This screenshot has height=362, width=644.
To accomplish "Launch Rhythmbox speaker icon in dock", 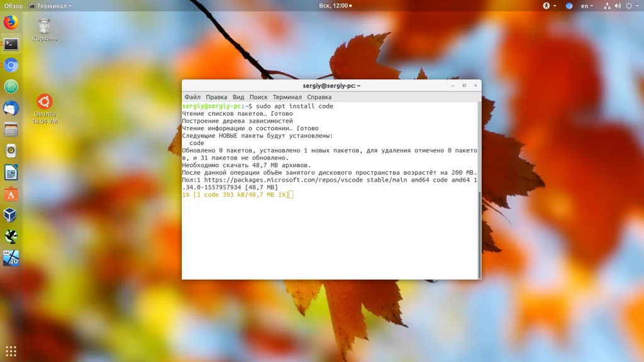I will coord(11,151).
